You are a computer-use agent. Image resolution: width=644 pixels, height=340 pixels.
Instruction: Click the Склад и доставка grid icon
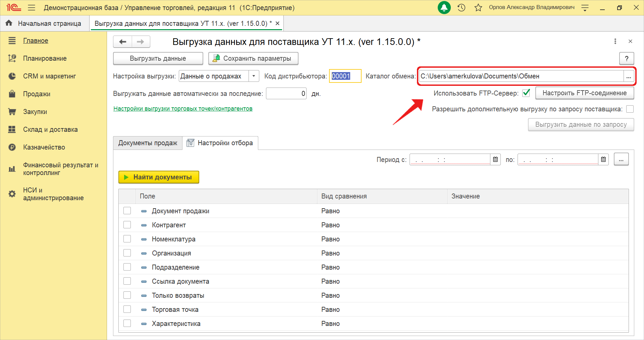[x=12, y=129]
